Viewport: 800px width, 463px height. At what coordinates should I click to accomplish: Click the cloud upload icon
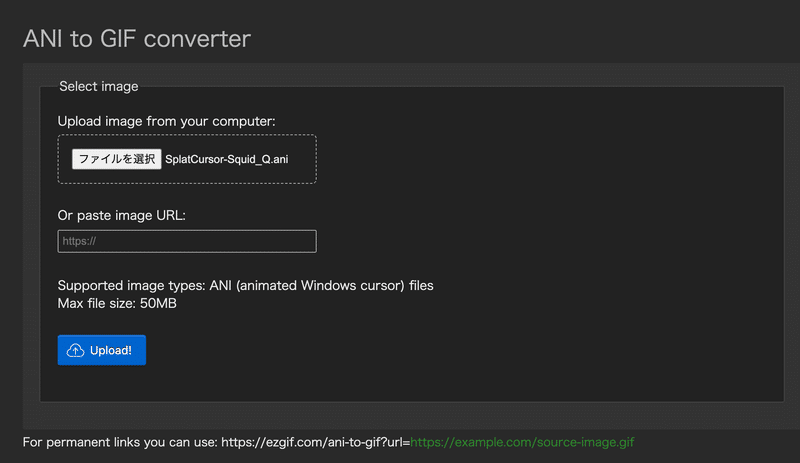click(76, 350)
